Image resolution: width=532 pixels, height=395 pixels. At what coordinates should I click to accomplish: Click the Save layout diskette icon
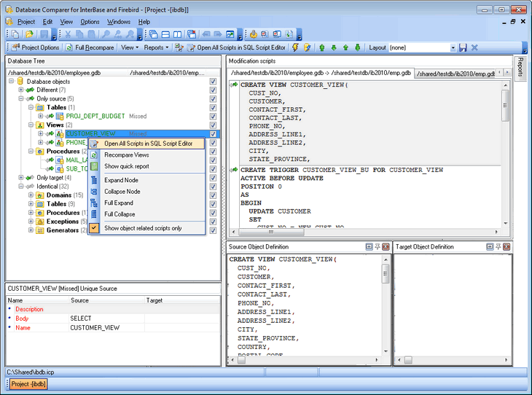coord(463,47)
